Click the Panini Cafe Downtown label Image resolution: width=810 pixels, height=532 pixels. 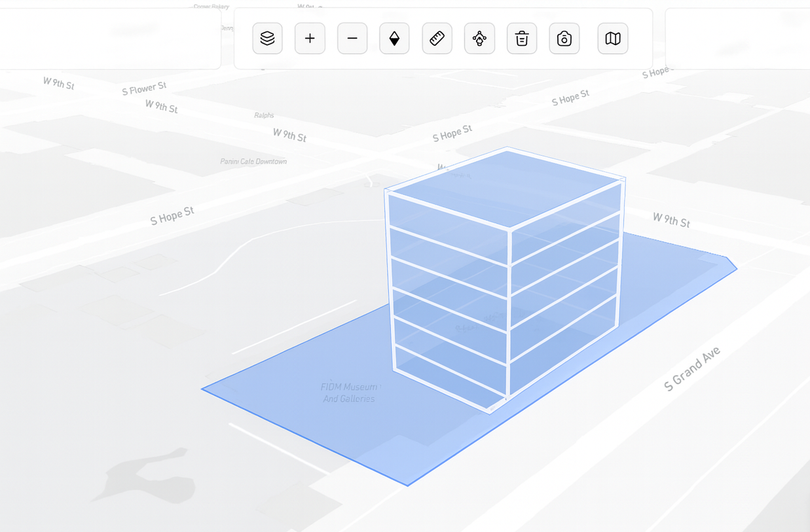tap(253, 162)
